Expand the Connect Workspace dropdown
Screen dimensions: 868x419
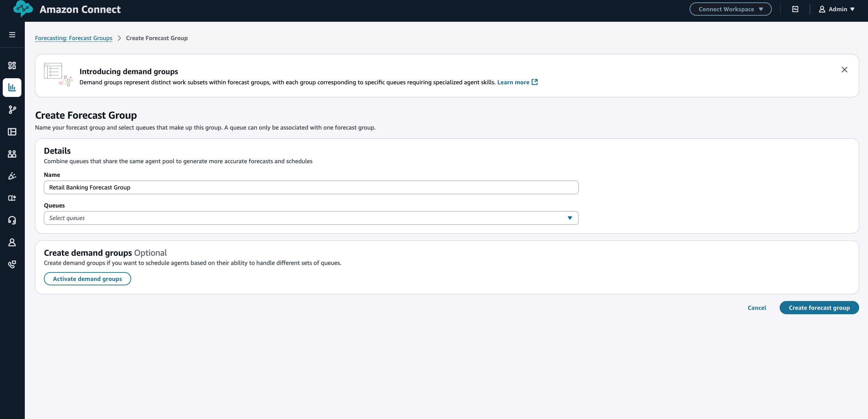[730, 9]
